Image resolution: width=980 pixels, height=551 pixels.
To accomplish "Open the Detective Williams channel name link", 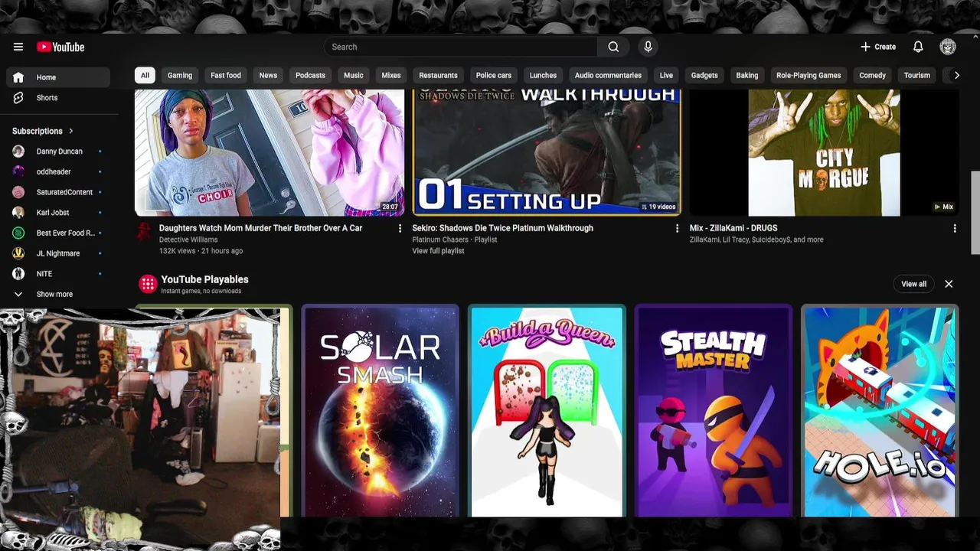I will (x=188, y=240).
